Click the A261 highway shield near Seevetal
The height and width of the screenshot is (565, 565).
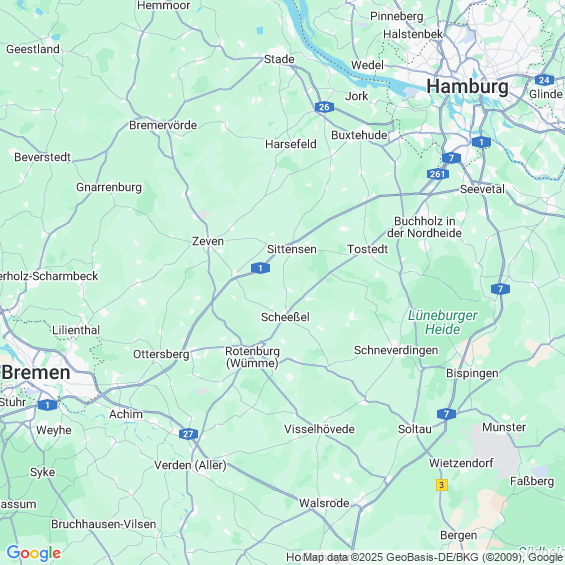(438, 174)
